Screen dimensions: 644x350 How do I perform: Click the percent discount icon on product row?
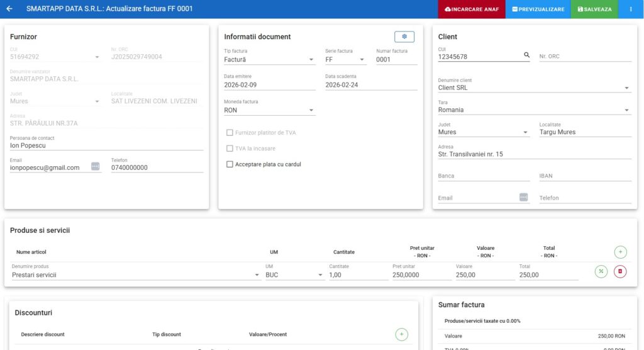click(601, 272)
